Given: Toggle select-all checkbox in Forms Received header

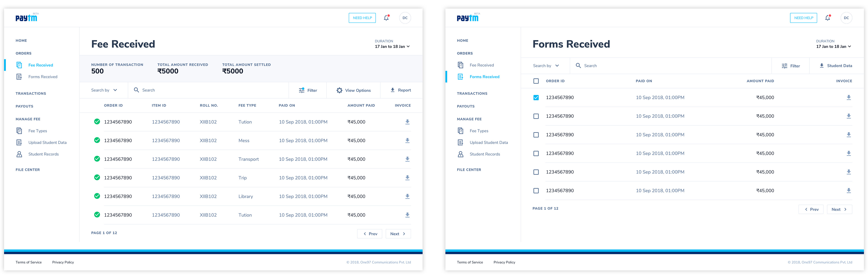Looking at the screenshot, I should tap(536, 81).
